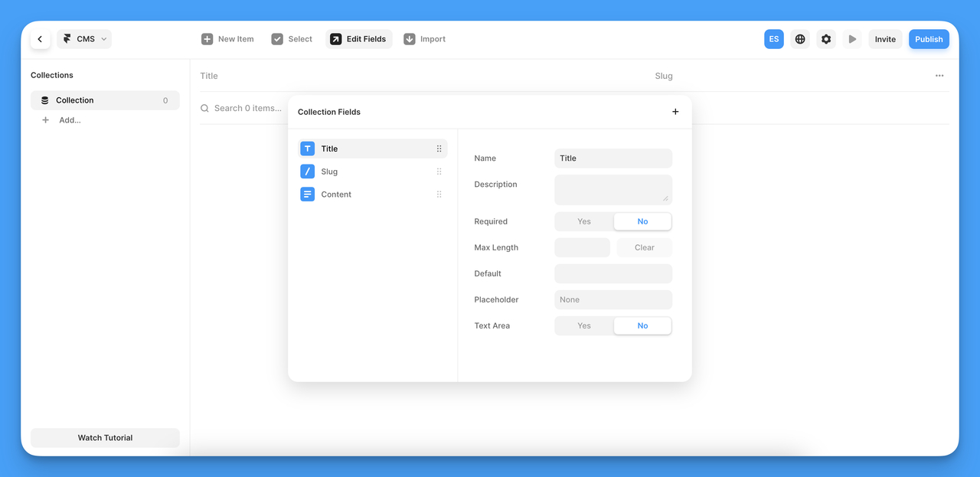
Task: Click the Max Length input
Action: pos(582,247)
